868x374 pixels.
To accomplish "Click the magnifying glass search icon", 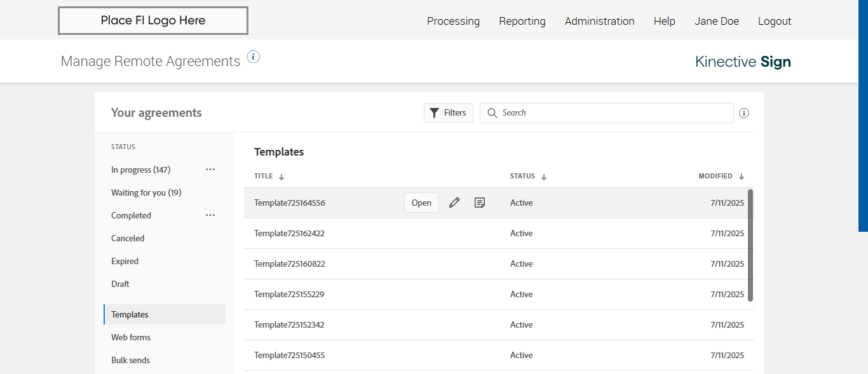I will pos(492,113).
